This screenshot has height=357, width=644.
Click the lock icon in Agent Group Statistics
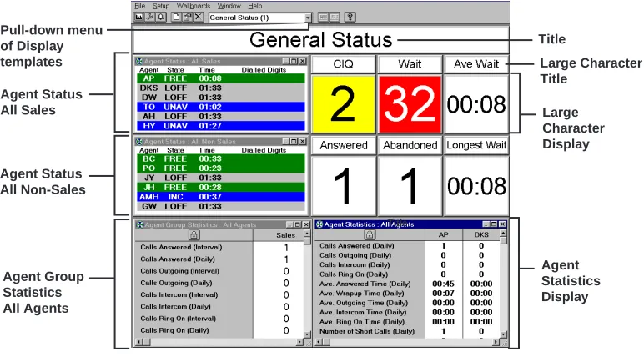pos(194,235)
